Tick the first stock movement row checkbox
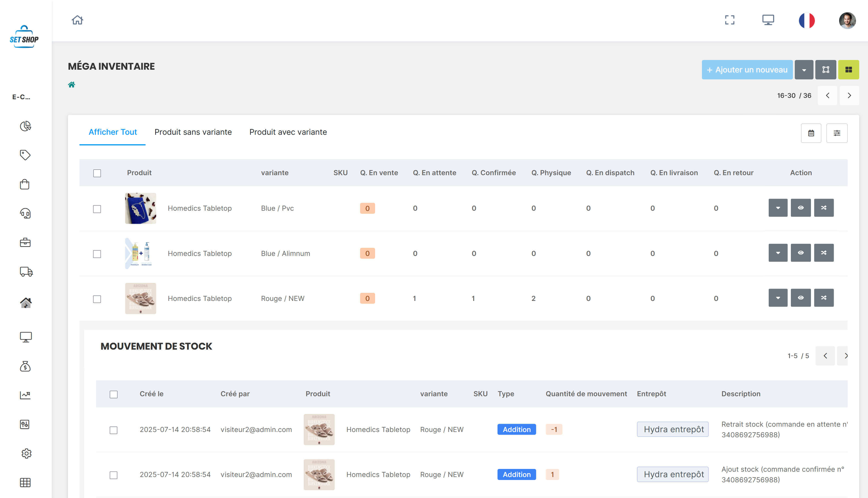This screenshot has width=868, height=498. (x=114, y=430)
